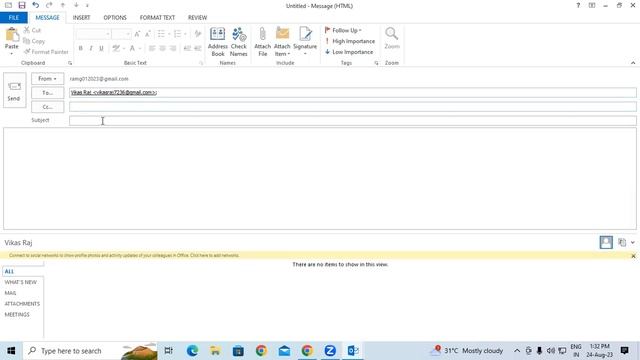Screen dimensions: 640x360
Task: Select MEETINGS in People Pane
Action: tap(17, 314)
